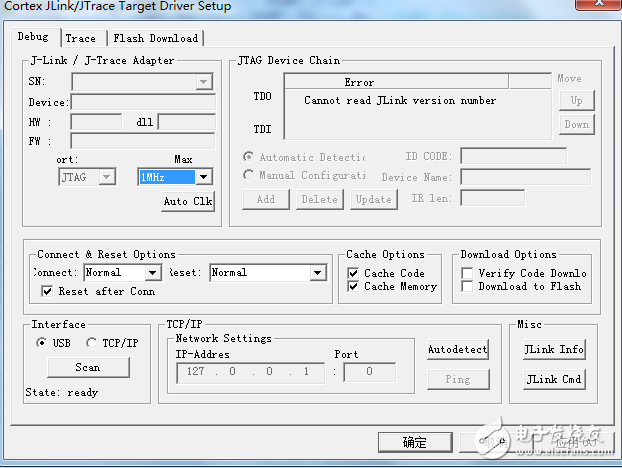The width and height of the screenshot is (622, 468).
Task: Enable Verify Code Download checkbox
Action: [467, 273]
